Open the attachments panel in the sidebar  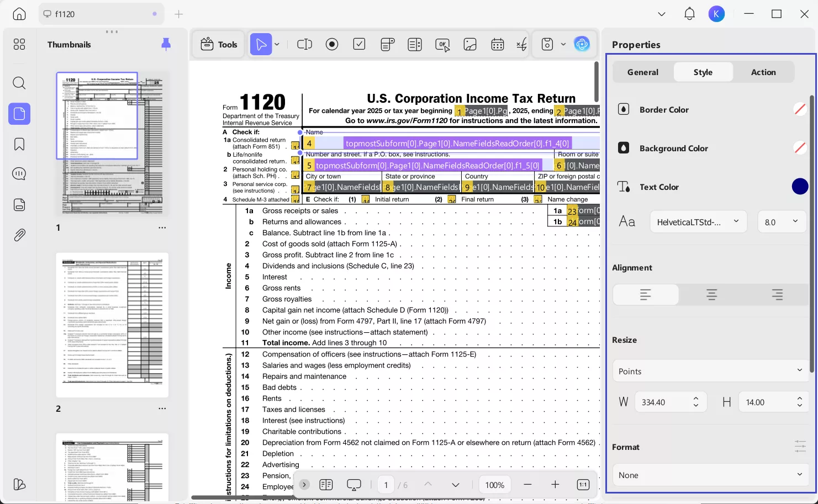[x=19, y=235]
